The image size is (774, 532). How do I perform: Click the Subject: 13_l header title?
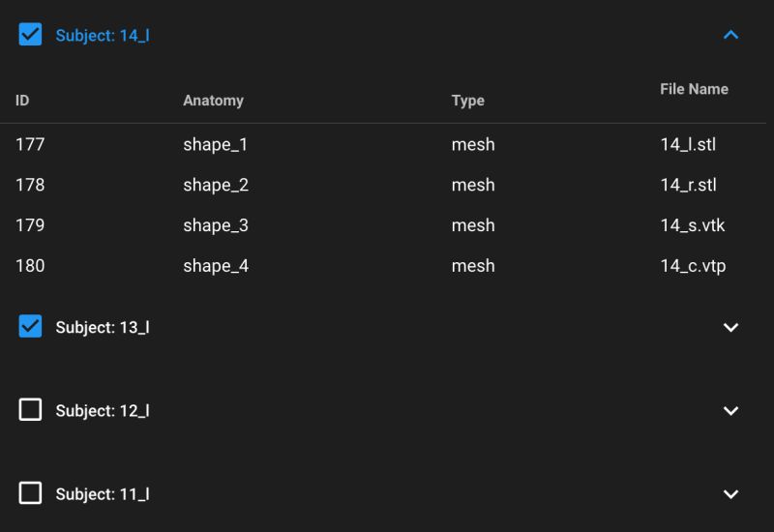(103, 327)
